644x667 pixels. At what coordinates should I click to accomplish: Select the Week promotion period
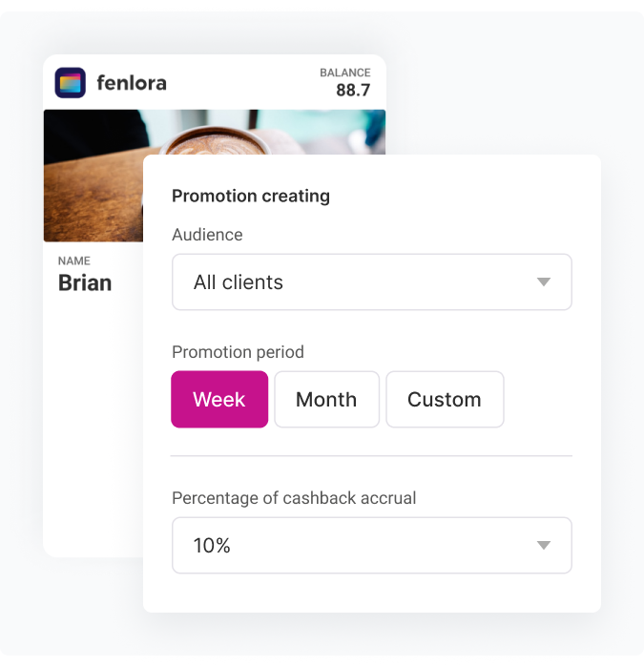pyautogui.click(x=219, y=400)
